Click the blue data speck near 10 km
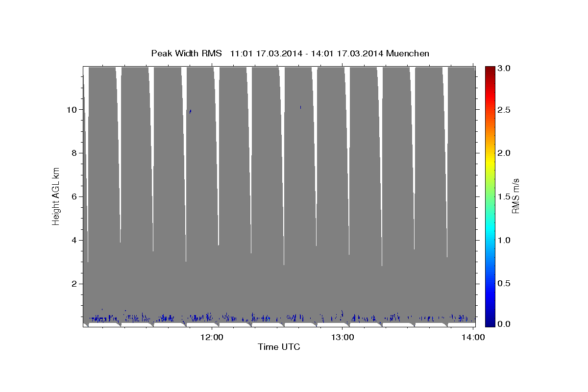The width and height of the screenshot is (588, 392). pos(190,112)
